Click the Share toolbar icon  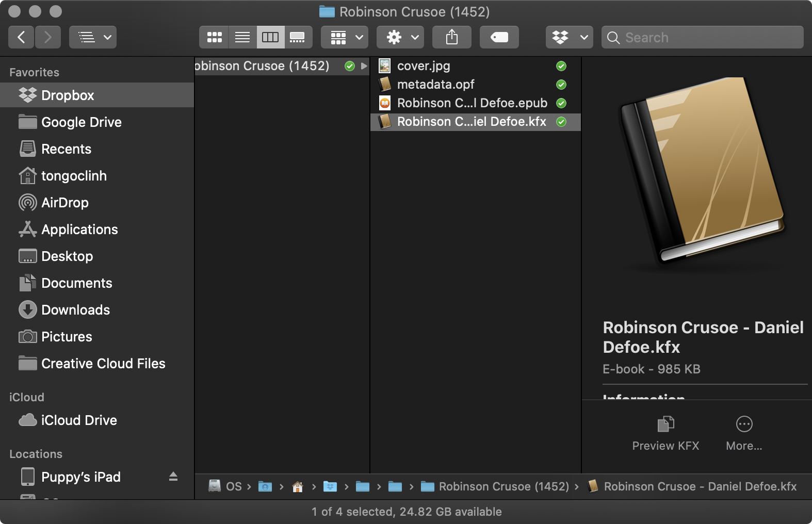pyautogui.click(x=451, y=37)
